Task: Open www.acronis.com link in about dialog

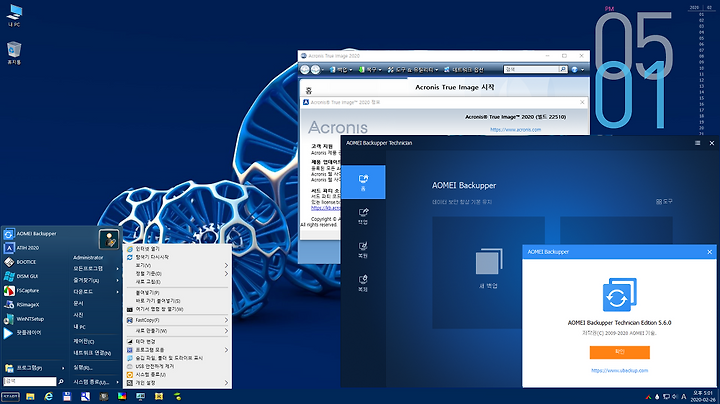Action: coord(515,130)
